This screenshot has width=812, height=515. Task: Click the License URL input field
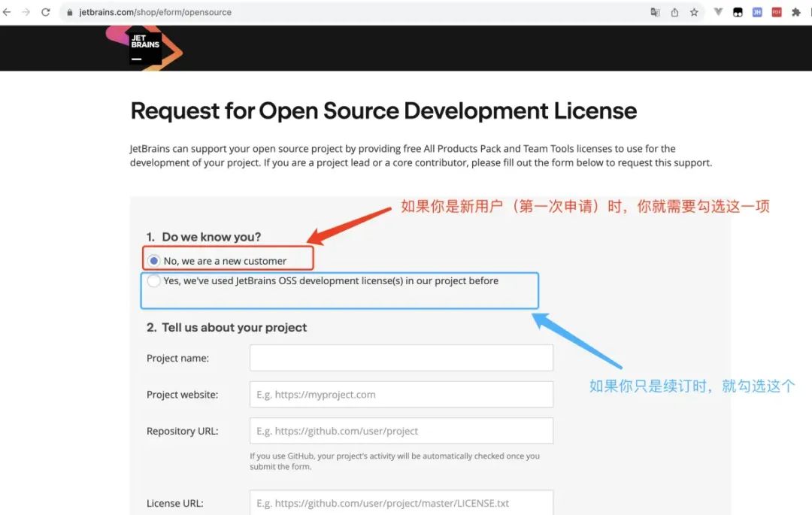coord(401,502)
